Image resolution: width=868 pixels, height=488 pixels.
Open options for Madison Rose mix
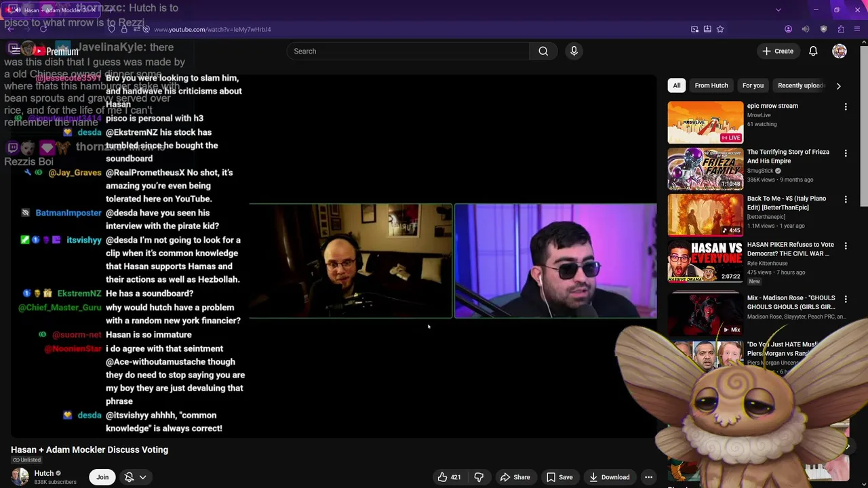846,300
